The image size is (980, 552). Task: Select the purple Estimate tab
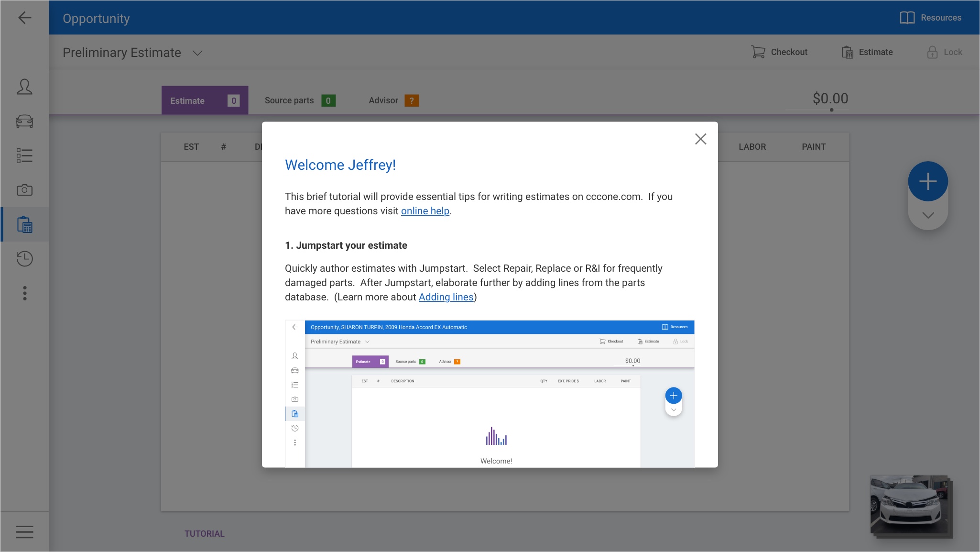tap(205, 100)
